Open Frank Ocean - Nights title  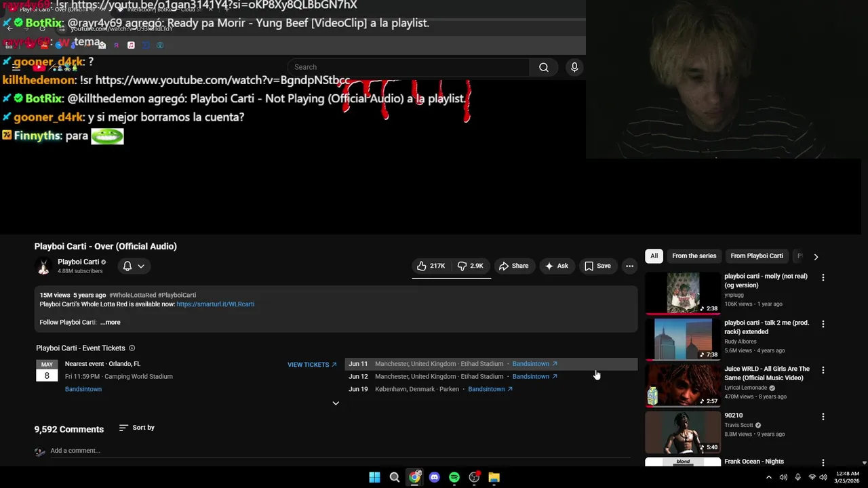click(x=754, y=462)
